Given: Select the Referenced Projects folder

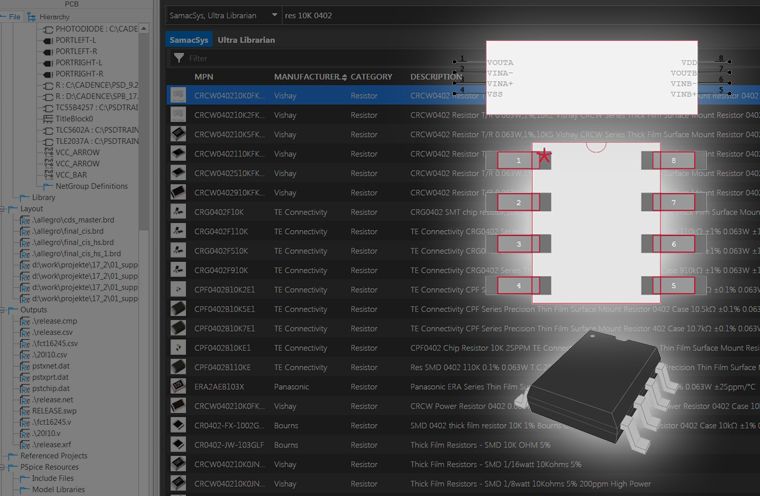Looking at the screenshot, I should pyautogui.click(x=54, y=456).
